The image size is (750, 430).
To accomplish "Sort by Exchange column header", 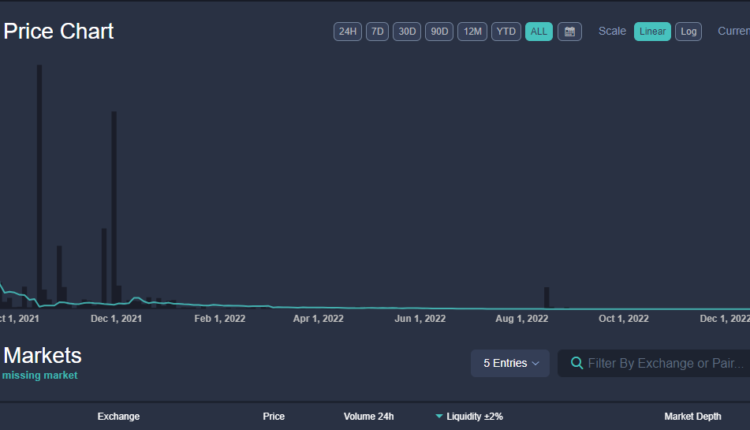I will 118,416.
